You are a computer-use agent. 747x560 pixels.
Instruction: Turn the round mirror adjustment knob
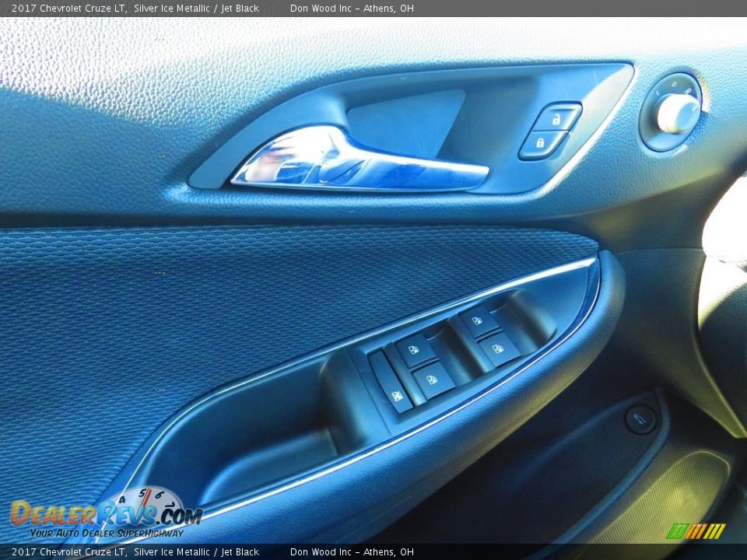pyautogui.click(x=675, y=114)
